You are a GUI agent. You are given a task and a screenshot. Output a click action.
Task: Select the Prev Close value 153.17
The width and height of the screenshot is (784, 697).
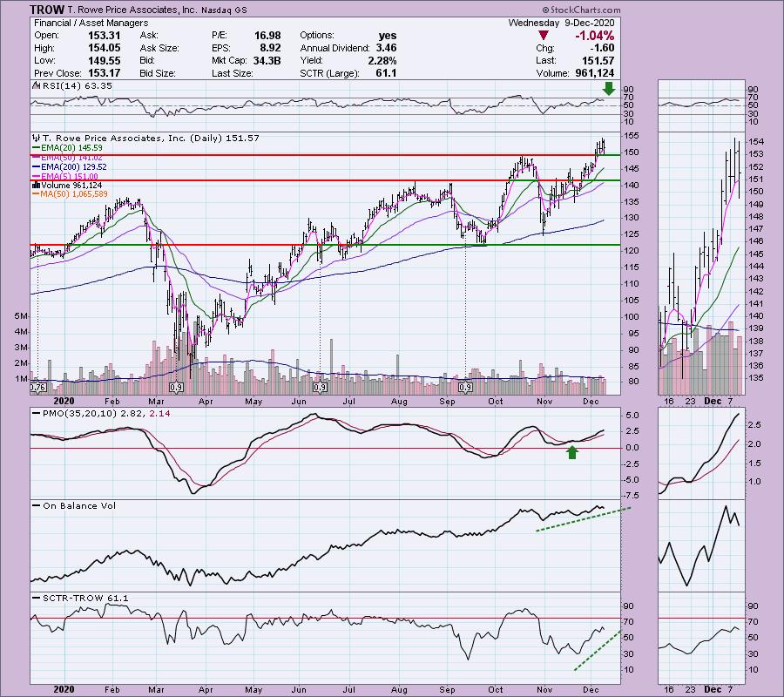(104, 73)
